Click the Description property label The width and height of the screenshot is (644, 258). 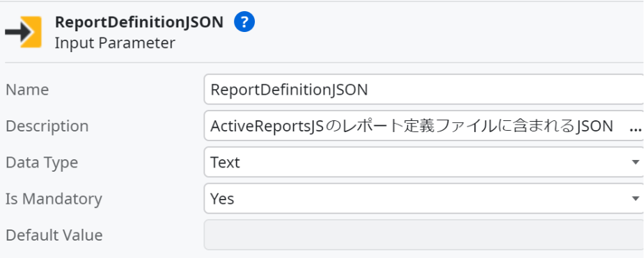47,126
